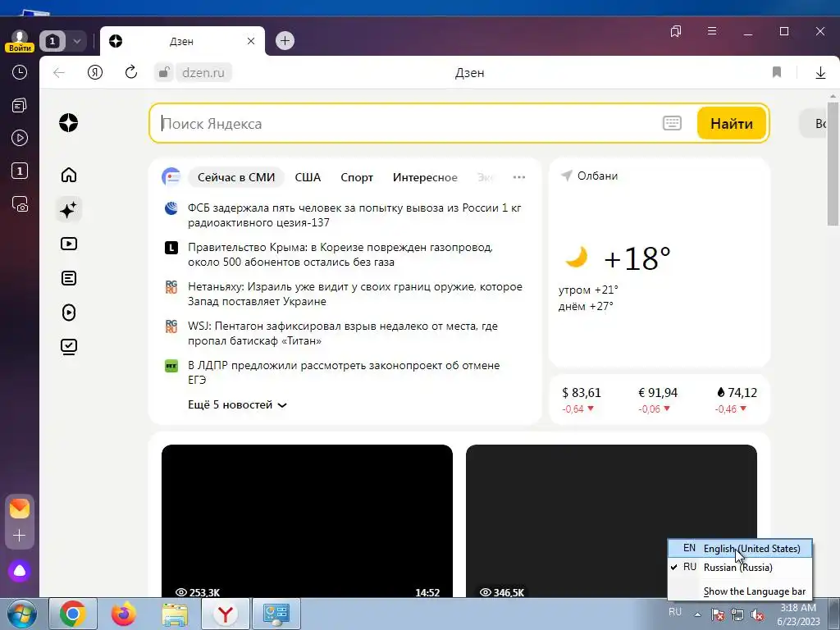Open the tab counter button showing 1
Image resolution: width=840 pixels, height=630 pixels.
pos(52,41)
